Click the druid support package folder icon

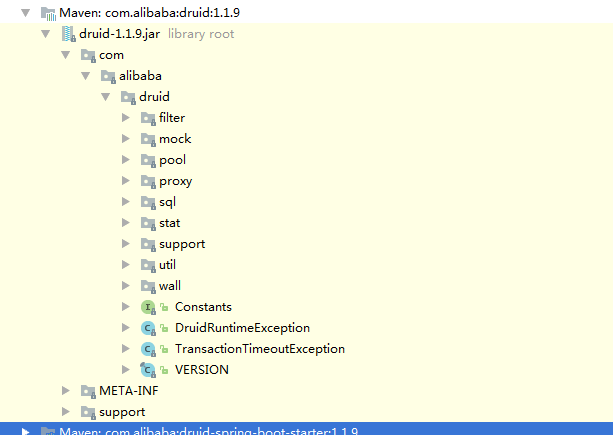[148, 245]
